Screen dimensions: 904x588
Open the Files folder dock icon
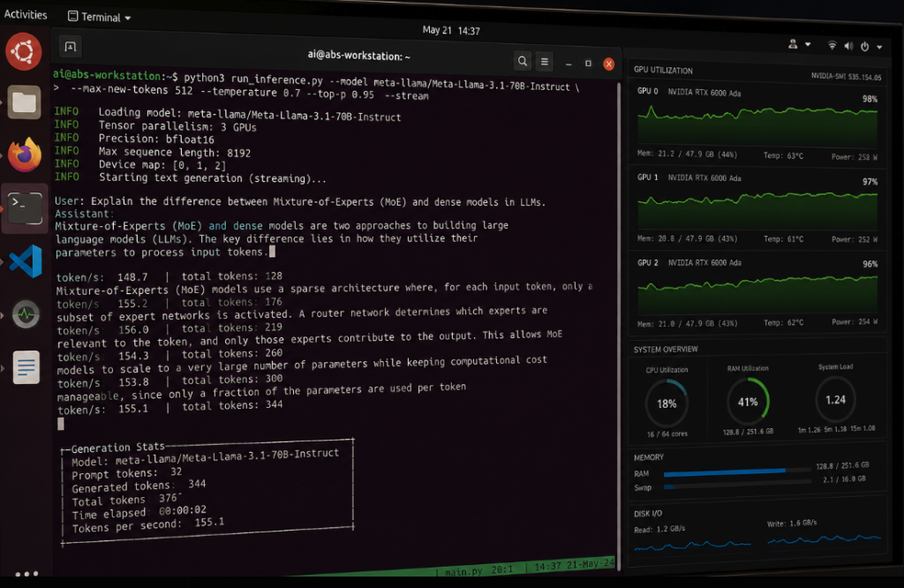[x=24, y=102]
